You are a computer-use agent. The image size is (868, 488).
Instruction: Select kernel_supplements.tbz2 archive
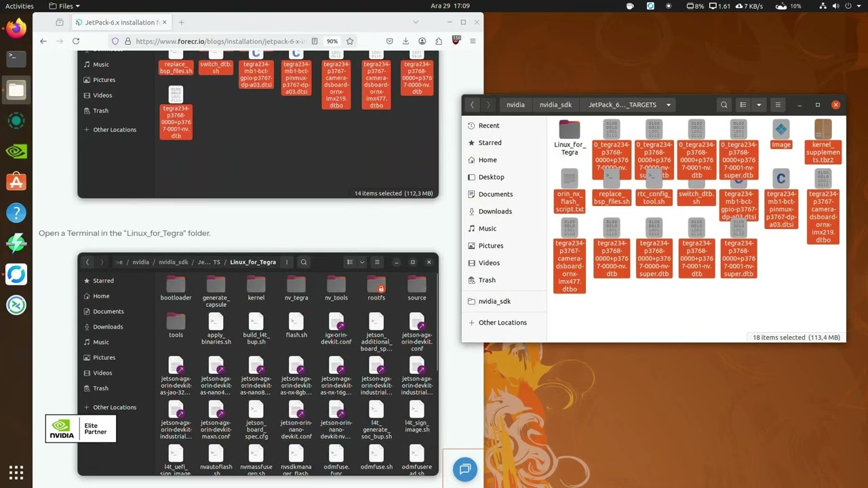coord(823,142)
